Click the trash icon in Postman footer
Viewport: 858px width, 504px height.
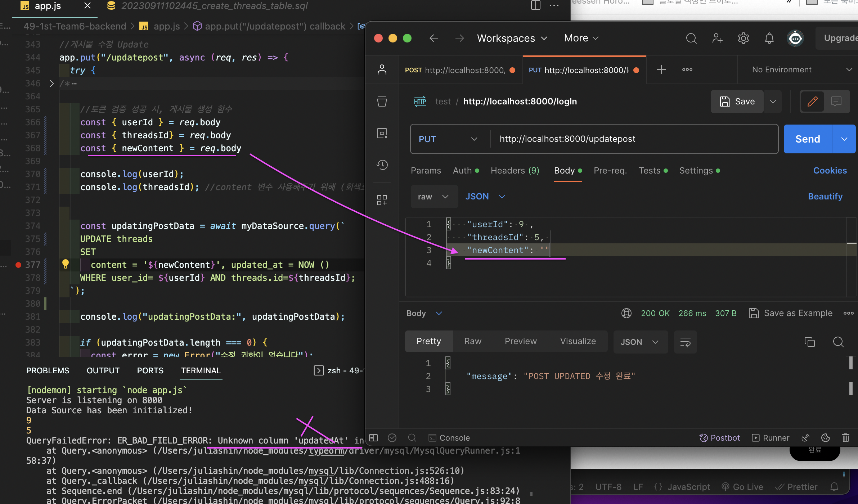[845, 438]
